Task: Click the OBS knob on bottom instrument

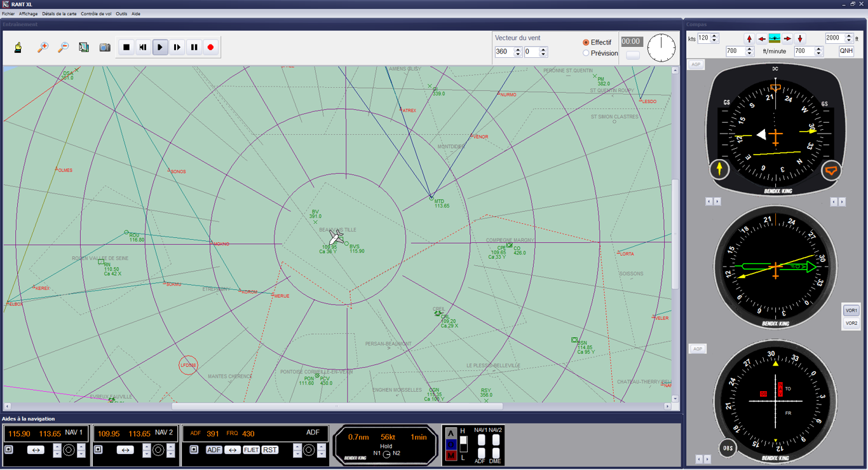Action: (728, 448)
